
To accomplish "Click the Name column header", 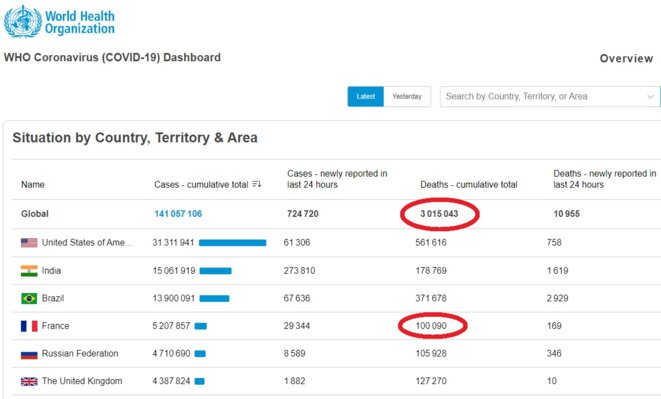I will click(x=33, y=184).
